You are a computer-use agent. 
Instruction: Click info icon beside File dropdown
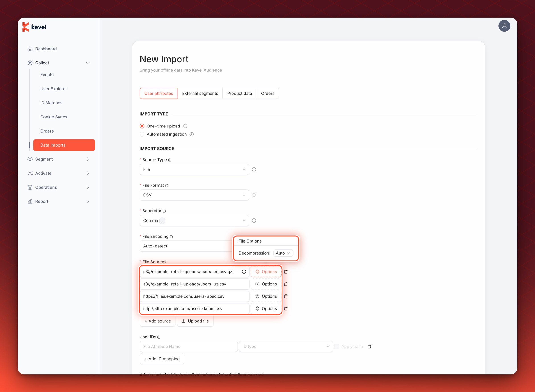(x=254, y=169)
